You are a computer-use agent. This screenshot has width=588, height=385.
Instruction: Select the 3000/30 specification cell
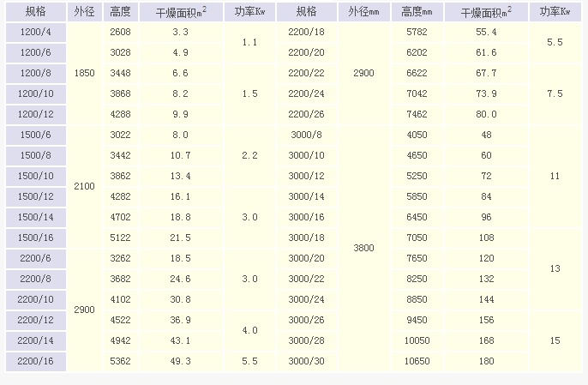pyautogui.click(x=306, y=361)
